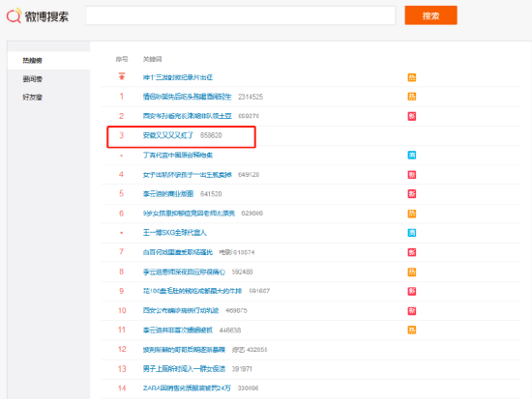This screenshot has width=532, height=401.
Task: Click the count 391971 on rank 13
Action: point(242,369)
